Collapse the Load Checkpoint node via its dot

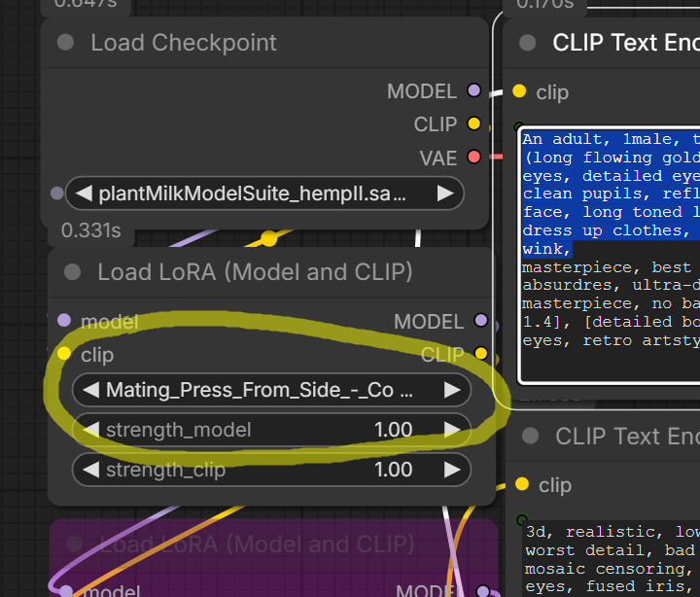point(66,43)
